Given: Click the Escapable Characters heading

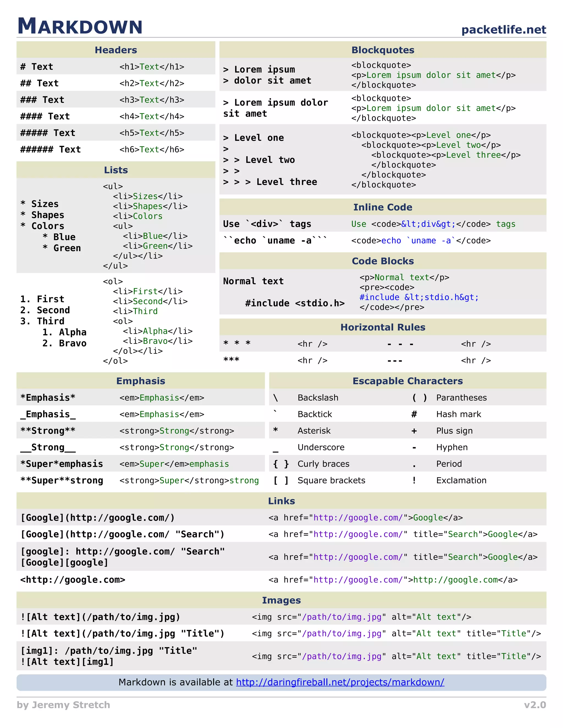Looking at the screenshot, I should pos(407,381).
